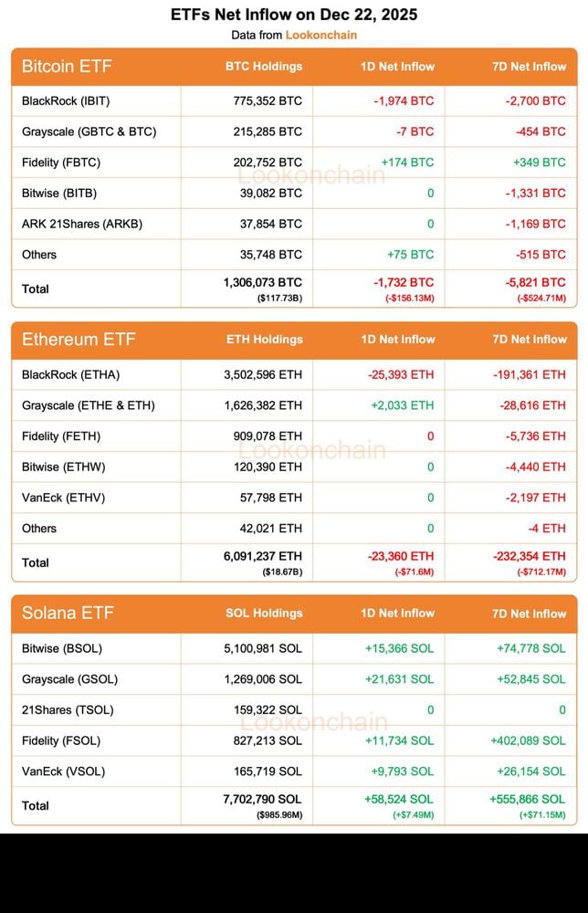Viewport: 588px width, 913px height.
Task: Click the 1,306,073 BTC total holdings value
Action: click(x=262, y=283)
